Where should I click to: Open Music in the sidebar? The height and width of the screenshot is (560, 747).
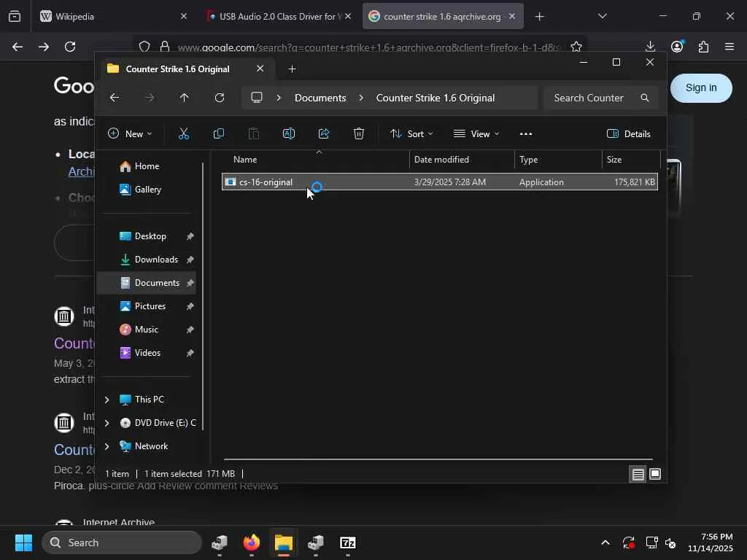click(x=147, y=330)
